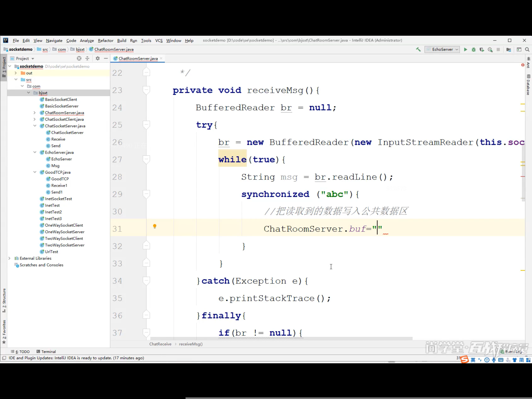The image size is (532, 399).
Task: Open the TODO tool window
Action: tap(20, 351)
